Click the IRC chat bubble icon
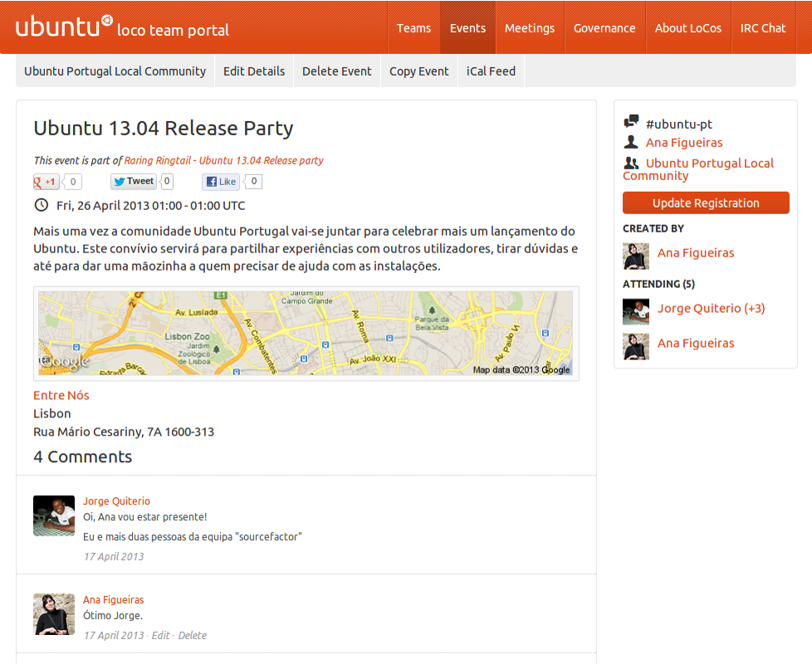The width and height of the screenshot is (812, 664). pos(631,123)
